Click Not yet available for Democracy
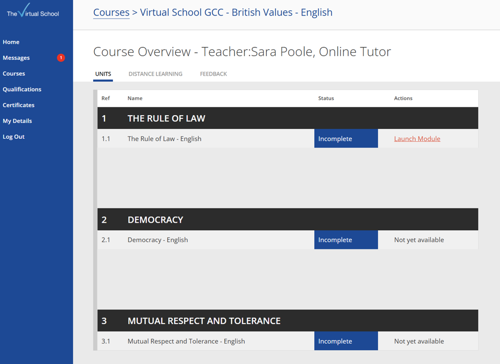500x364 pixels. (419, 240)
